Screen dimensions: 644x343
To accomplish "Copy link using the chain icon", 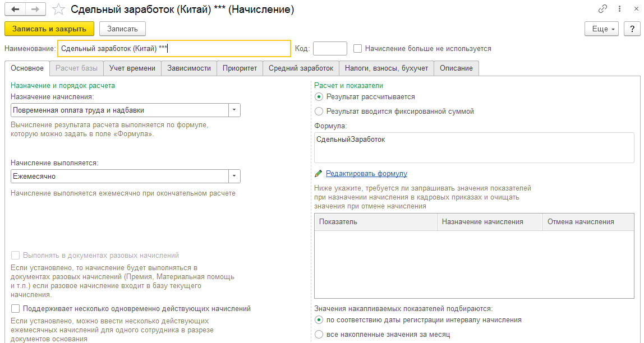I will (x=603, y=9).
